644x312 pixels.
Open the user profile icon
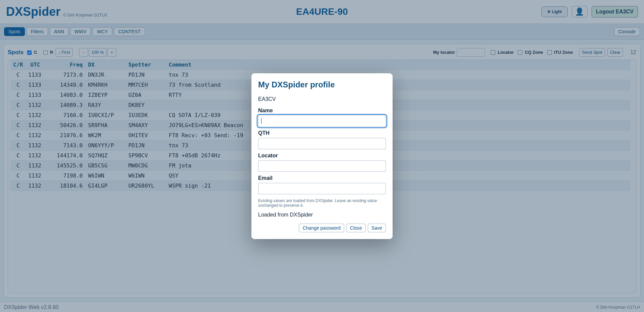point(579,12)
